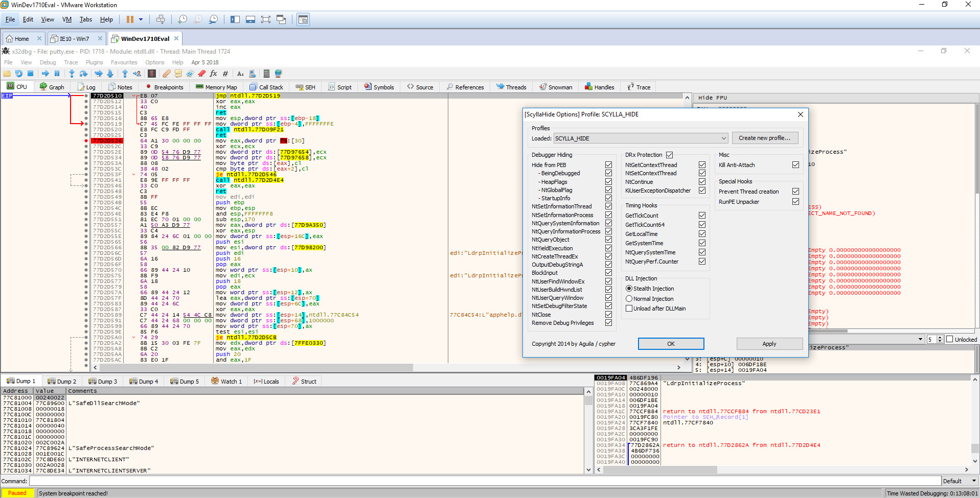Enable Unload after DLLMain checkbox
This screenshot has height=498, width=980.
[629, 309]
